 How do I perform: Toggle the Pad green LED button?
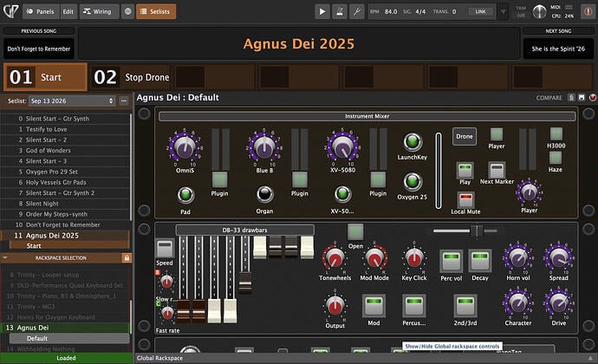[x=185, y=195]
